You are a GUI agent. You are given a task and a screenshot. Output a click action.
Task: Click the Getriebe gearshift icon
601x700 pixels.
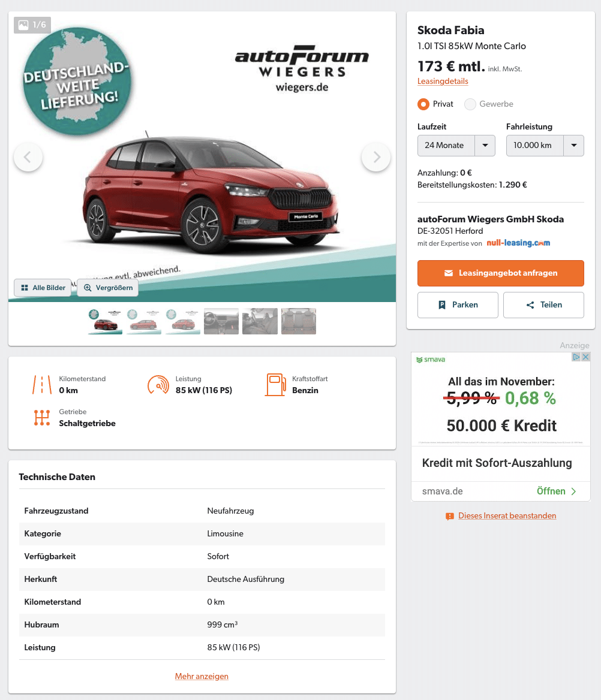coord(42,417)
